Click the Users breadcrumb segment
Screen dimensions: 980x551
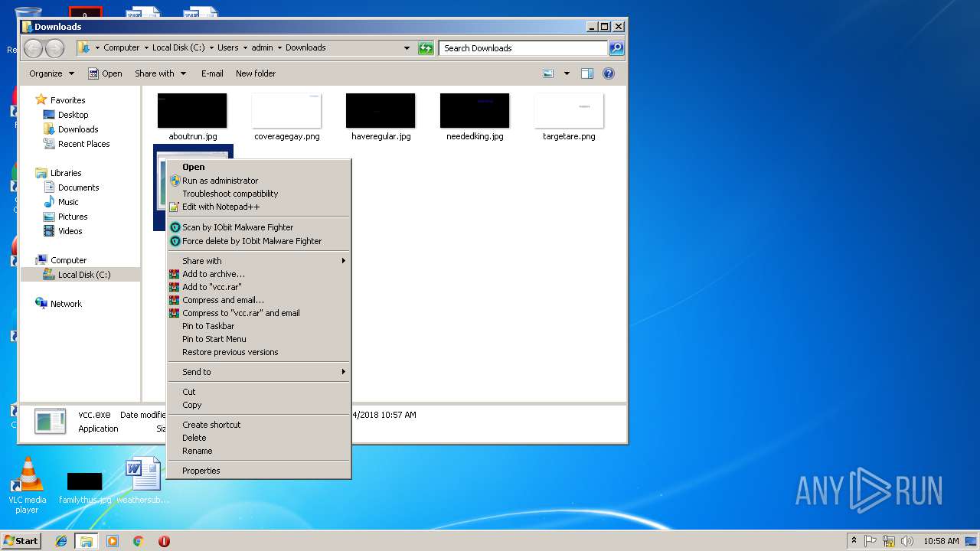pyautogui.click(x=227, y=47)
